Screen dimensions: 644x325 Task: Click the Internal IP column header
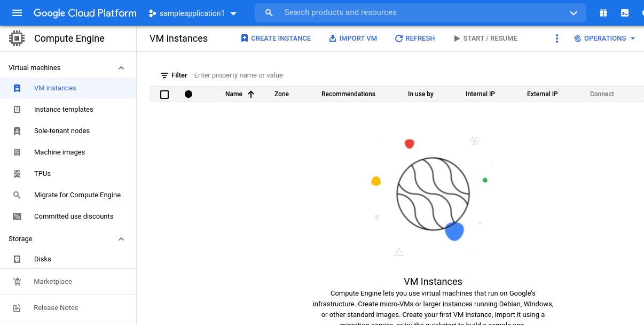pyautogui.click(x=480, y=94)
